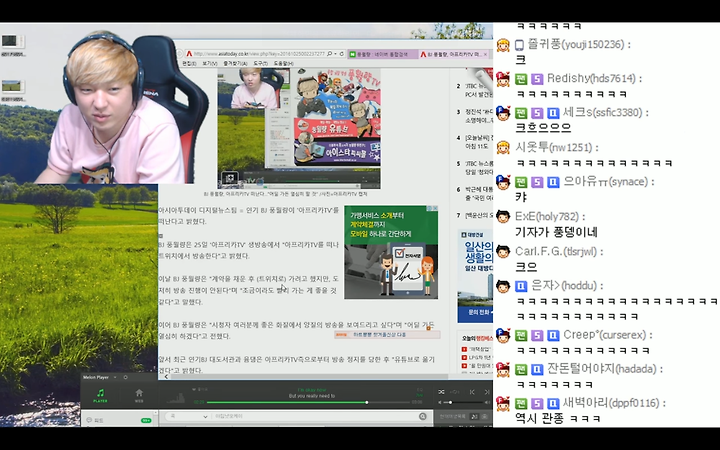This screenshot has height=450, width=720.
Task: Adjust the Melon Player volume slider
Action: click(x=463, y=403)
